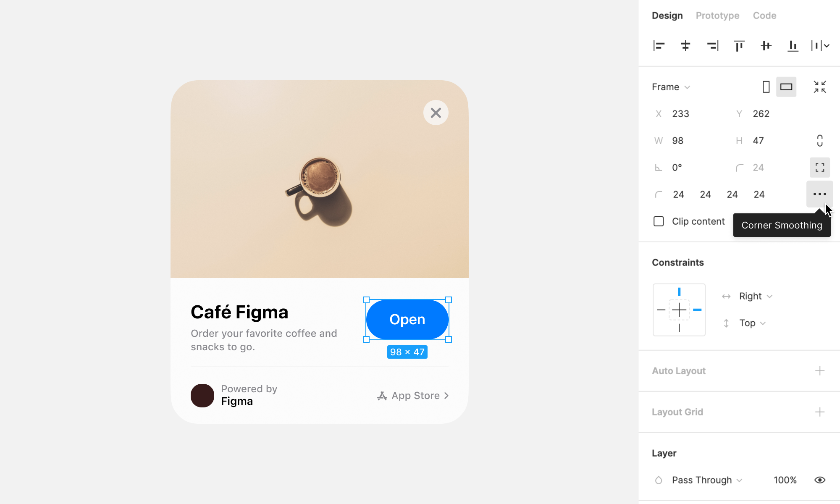Click the corner radius value input field
The height and width of the screenshot is (504, 840).
pos(759,168)
